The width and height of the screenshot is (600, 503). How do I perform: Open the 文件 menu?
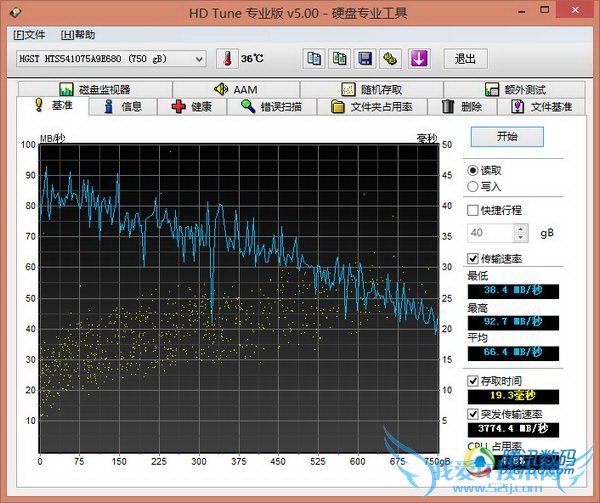[x=29, y=35]
